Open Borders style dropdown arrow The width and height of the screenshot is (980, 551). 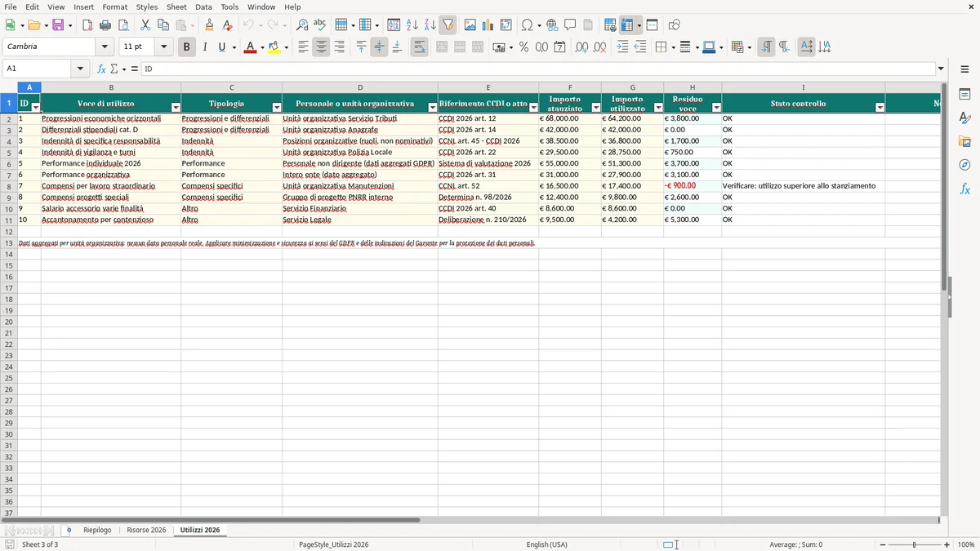[674, 47]
